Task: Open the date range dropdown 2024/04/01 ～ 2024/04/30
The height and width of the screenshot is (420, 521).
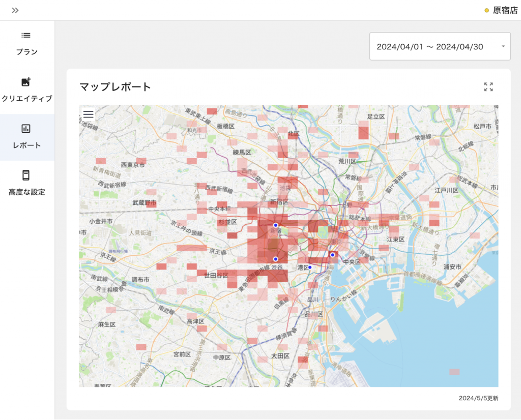Action: [440, 46]
